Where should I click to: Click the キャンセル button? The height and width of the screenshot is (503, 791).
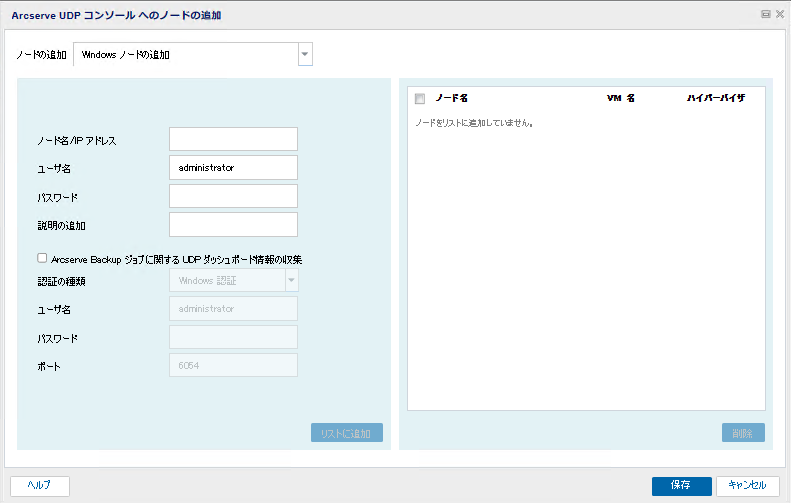click(x=748, y=485)
